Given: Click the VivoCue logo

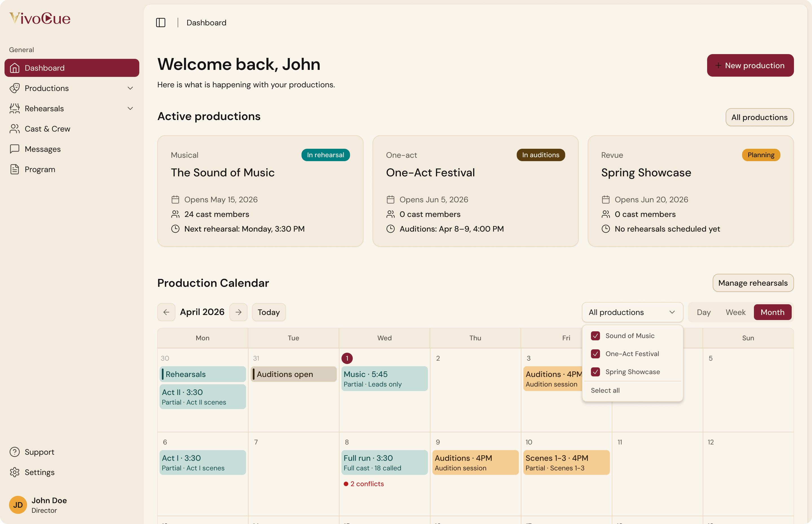Looking at the screenshot, I should pyautogui.click(x=40, y=18).
